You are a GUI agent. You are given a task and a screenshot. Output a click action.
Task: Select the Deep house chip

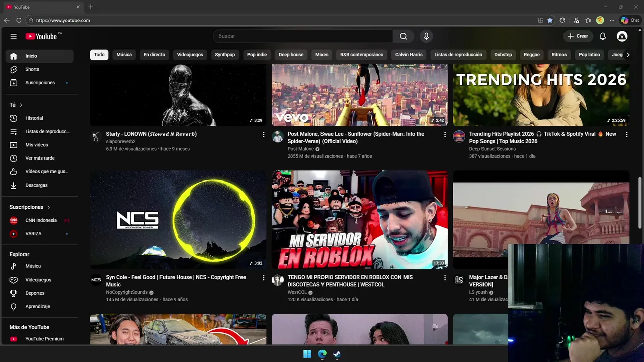291,55
